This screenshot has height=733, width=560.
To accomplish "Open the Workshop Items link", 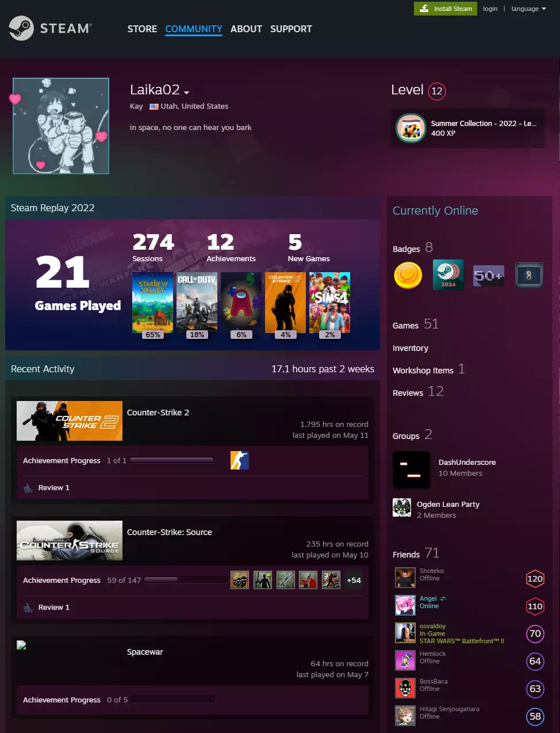I will 428,369.
